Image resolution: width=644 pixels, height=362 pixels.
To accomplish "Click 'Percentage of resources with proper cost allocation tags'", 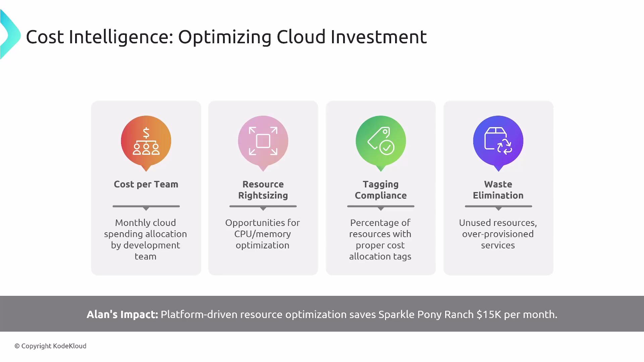I will [x=380, y=239].
